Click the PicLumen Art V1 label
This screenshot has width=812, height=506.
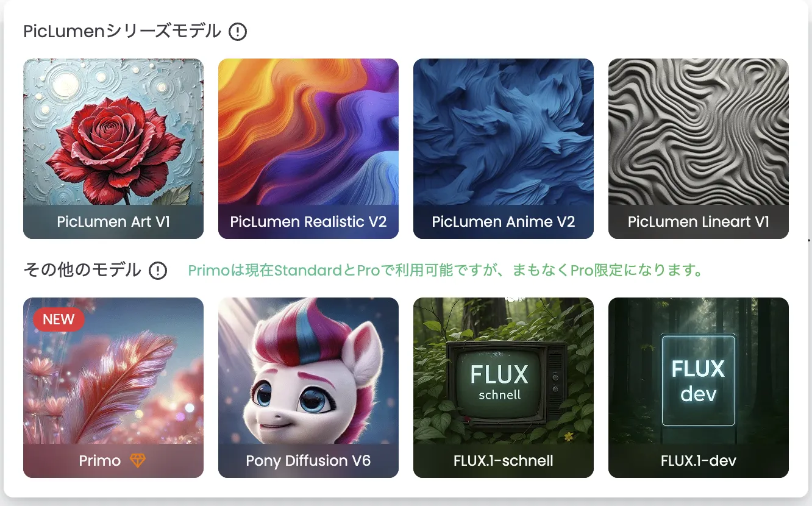113,221
